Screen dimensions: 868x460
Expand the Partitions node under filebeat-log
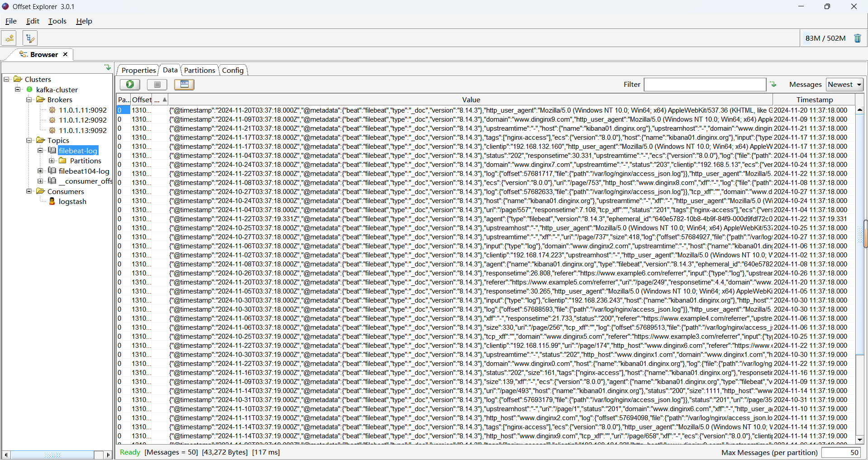52,161
